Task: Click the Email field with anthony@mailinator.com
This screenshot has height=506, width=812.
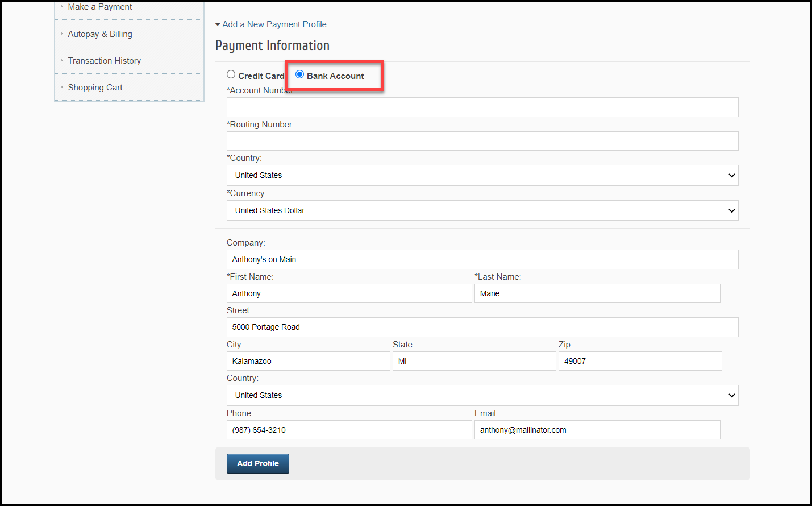Action: click(597, 430)
